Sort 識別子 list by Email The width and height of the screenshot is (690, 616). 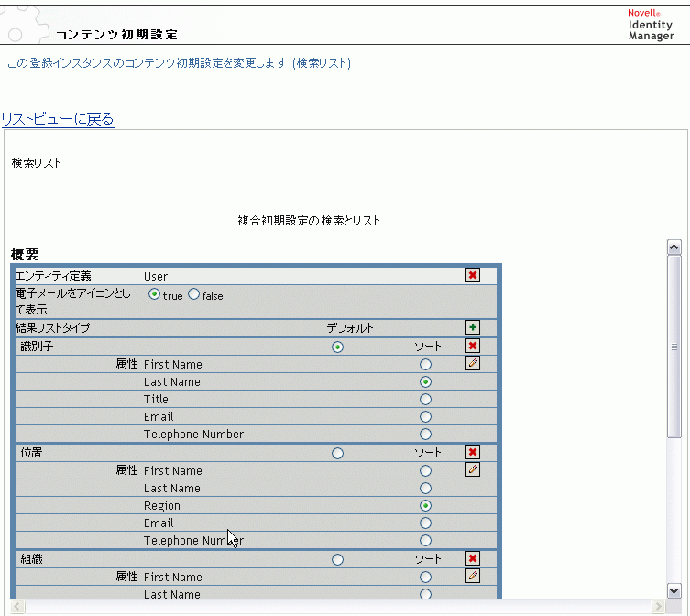(x=425, y=416)
